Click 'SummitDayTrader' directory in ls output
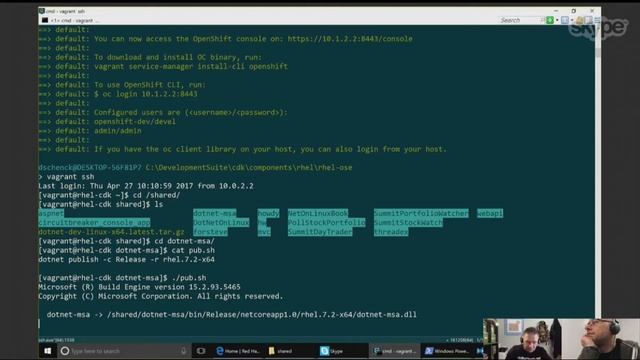Image resolution: width=640 pixels, height=360 pixels. point(320,232)
